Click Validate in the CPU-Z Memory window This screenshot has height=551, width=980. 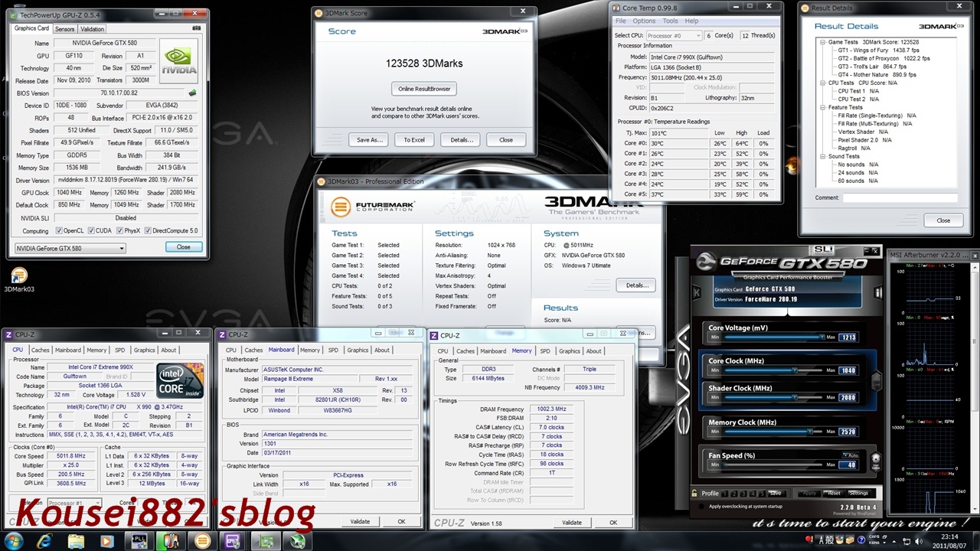[x=572, y=523]
